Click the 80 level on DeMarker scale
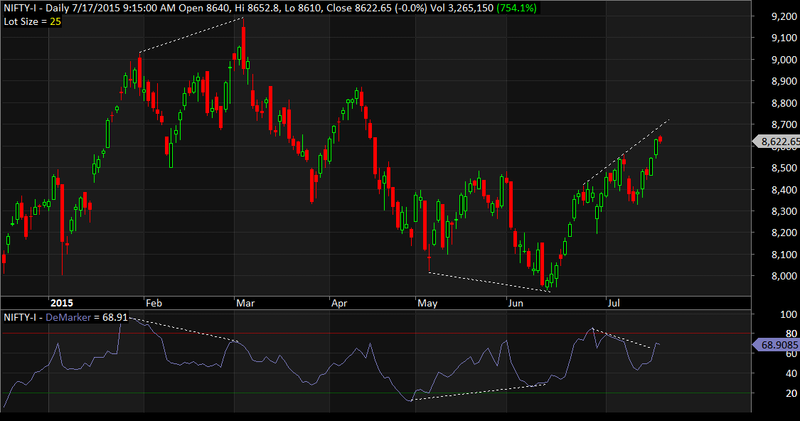 (x=791, y=334)
